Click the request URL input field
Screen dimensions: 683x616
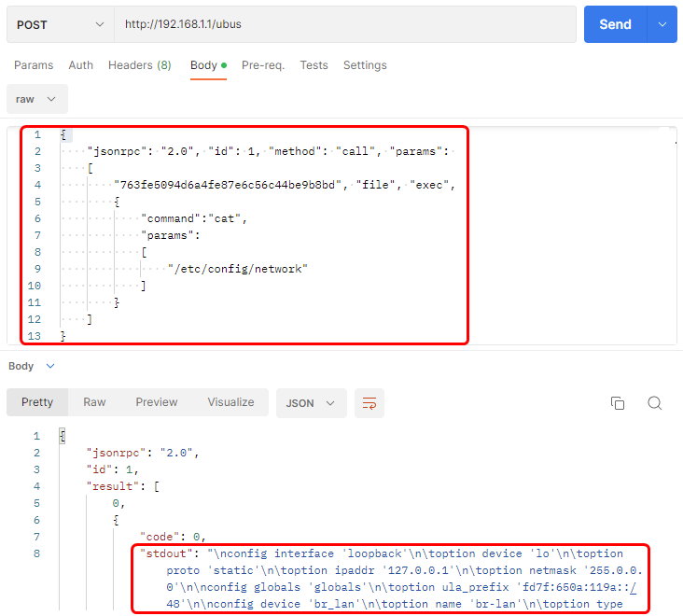coord(345,24)
